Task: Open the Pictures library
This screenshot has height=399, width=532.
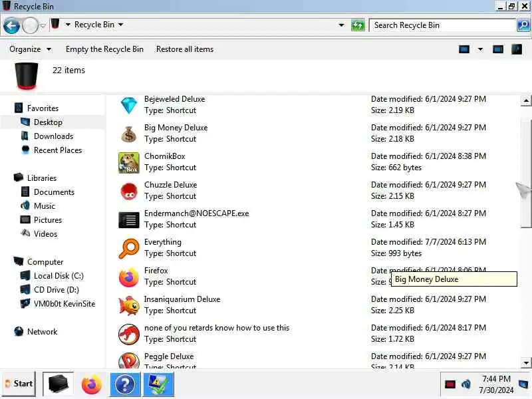Action: 48,220
